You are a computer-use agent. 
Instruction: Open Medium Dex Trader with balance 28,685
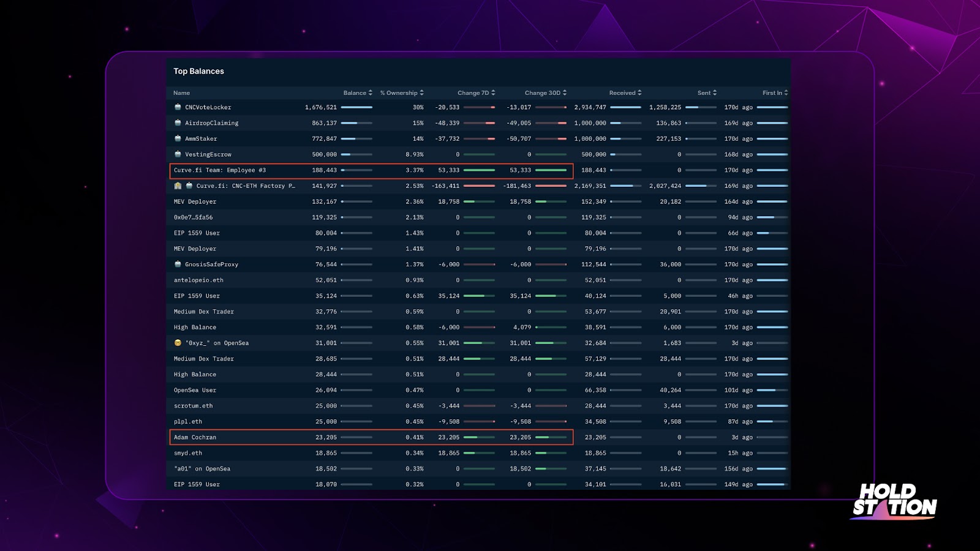[x=204, y=359]
